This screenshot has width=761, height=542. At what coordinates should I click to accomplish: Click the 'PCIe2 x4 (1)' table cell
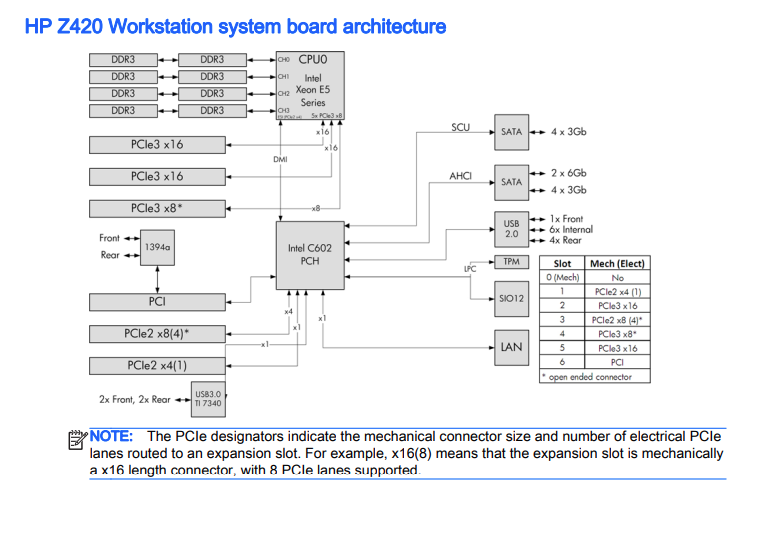coord(618,292)
